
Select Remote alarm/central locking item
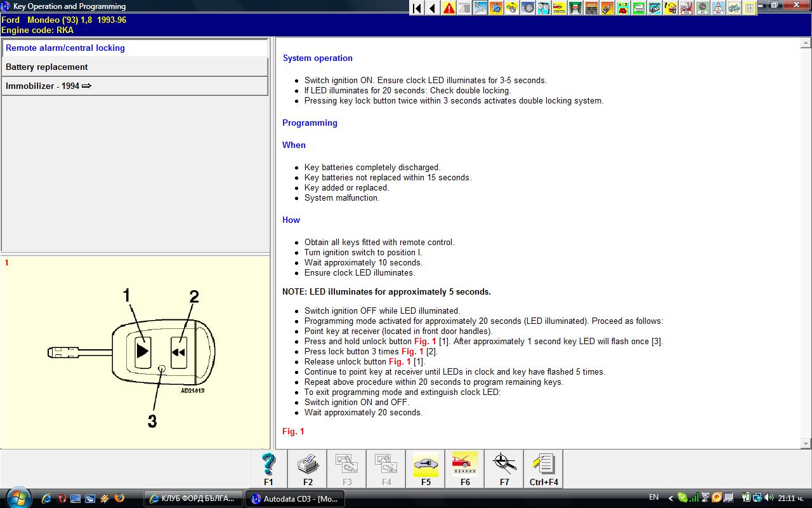pos(135,48)
